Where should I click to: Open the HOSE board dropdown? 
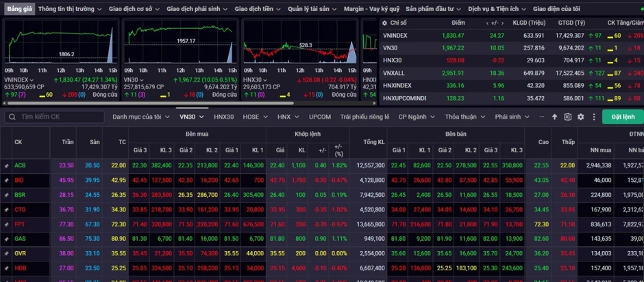point(255,117)
